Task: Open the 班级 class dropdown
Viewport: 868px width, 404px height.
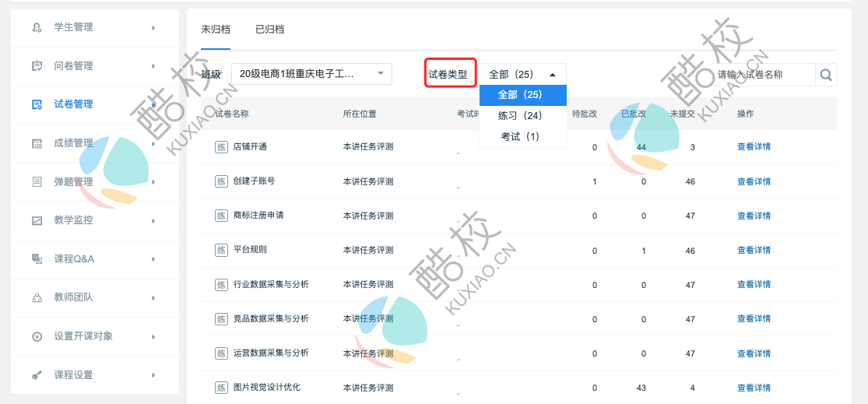Action: pyautogui.click(x=311, y=74)
